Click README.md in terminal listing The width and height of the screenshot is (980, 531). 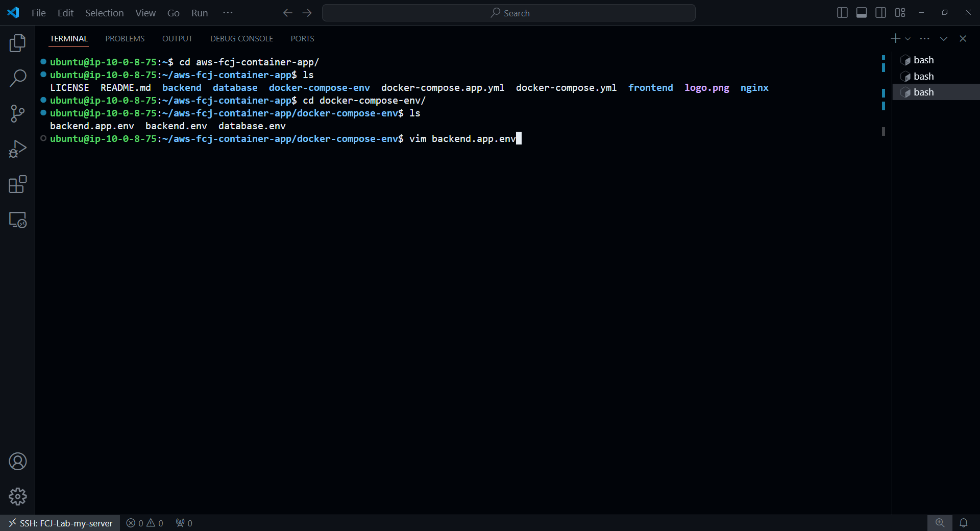click(126, 88)
